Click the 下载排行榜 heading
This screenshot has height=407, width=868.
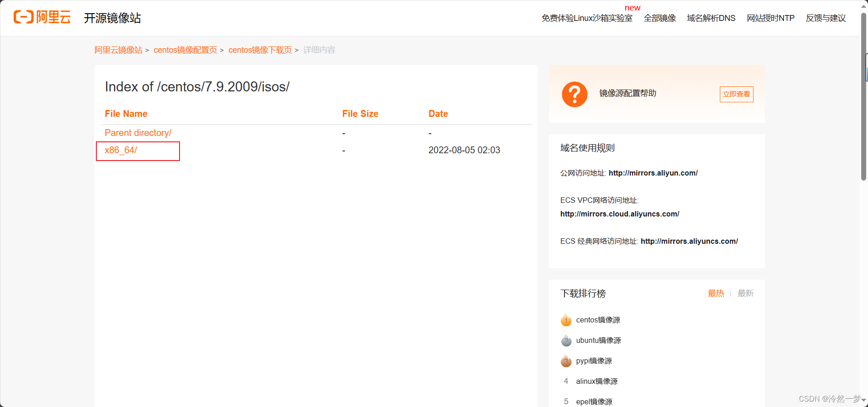(x=583, y=293)
